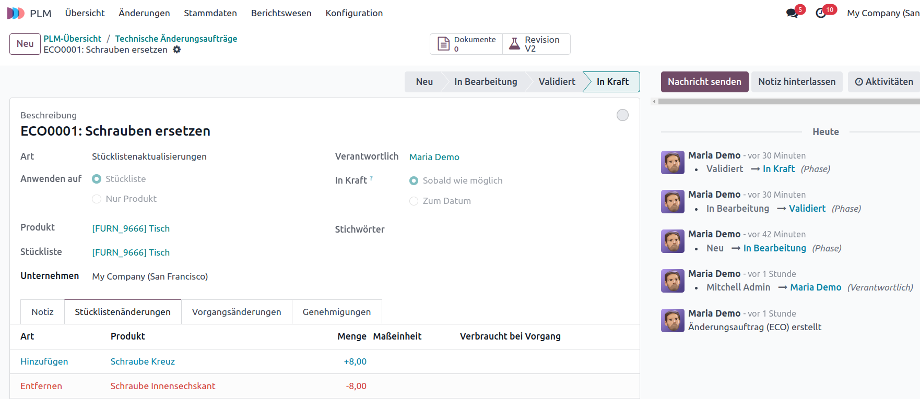Switch to the Stücklistenänderungen tab
The image size is (920, 399).
tap(123, 312)
